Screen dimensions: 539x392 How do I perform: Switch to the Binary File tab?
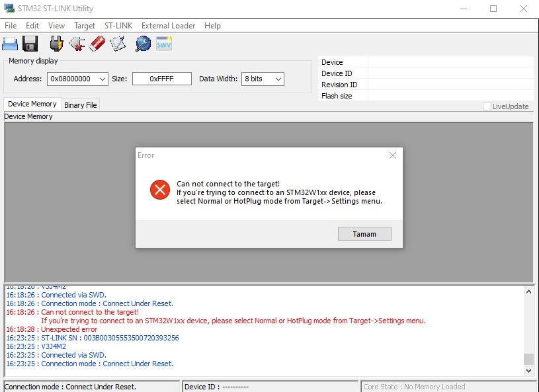click(x=81, y=105)
